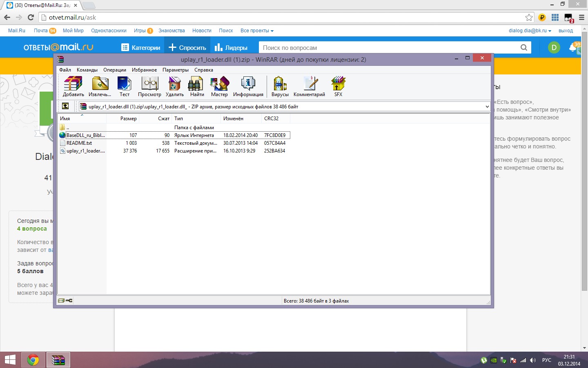Click the РУС language indicator
Image resolution: width=588 pixels, height=368 pixels.
(547, 360)
